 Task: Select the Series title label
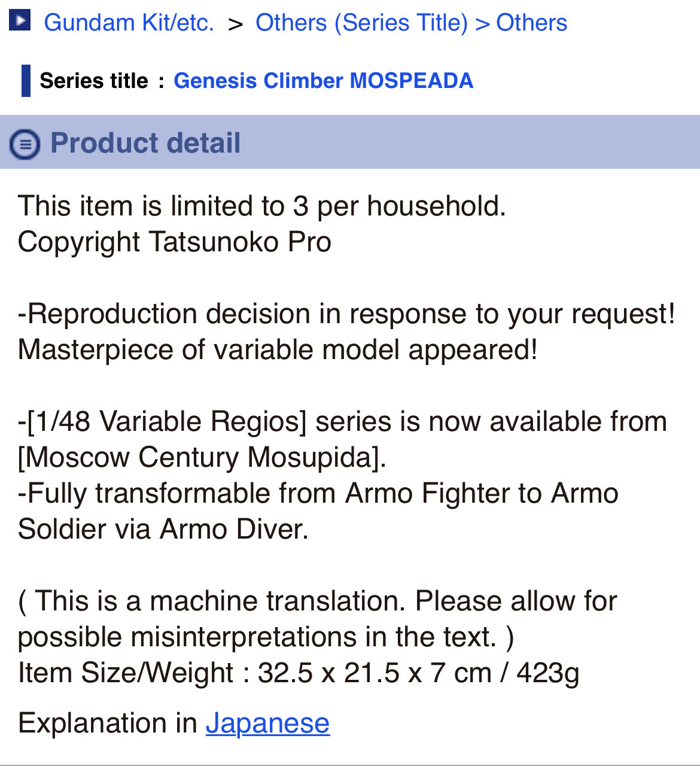coord(94,80)
